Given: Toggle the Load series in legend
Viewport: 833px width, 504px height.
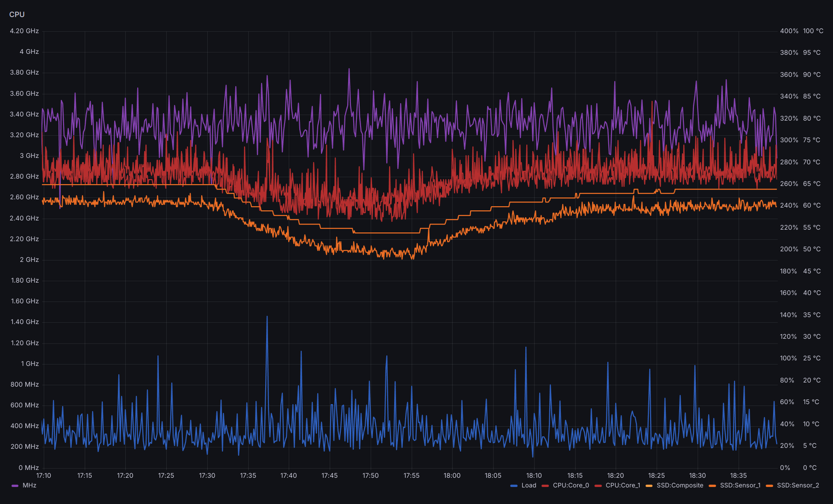Looking at the screenshot, I should (x=529, y=485).
